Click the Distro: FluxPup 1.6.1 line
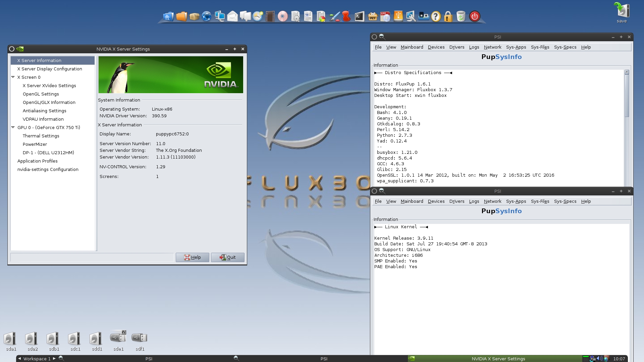 pyautogui.click(x=402, y=84)
